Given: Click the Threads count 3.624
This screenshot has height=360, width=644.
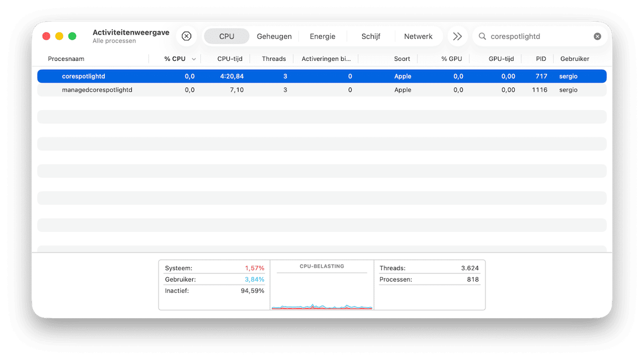Looking at the screenshot, I should click(470, 268).
